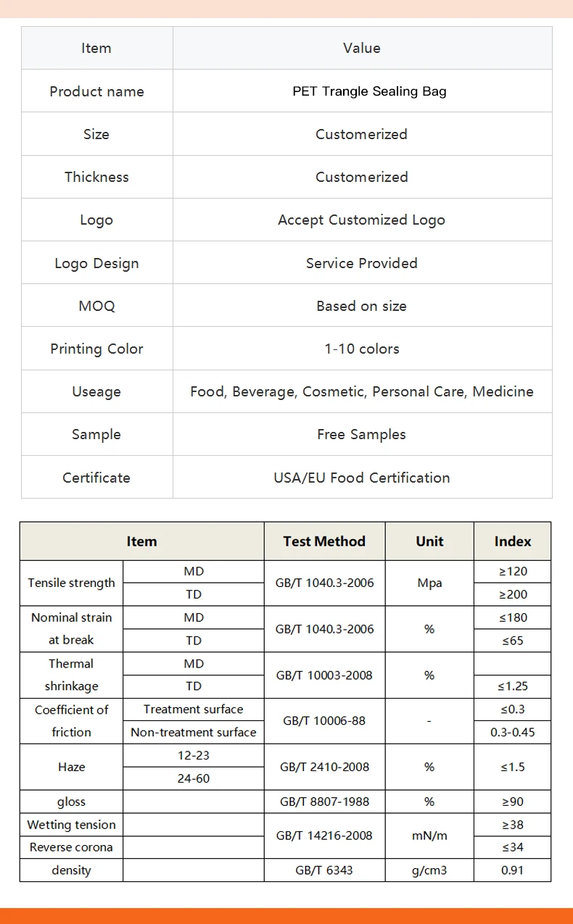Click the 'Wetting tension' row label
The width and height of the screenshot is (573, 924).
click(71, 825)
